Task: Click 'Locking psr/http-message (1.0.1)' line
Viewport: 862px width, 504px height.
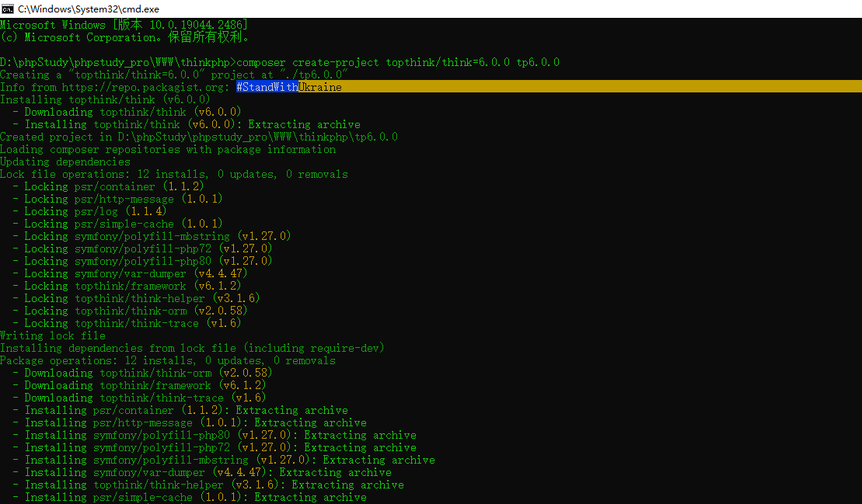Action: coord(117,199)
